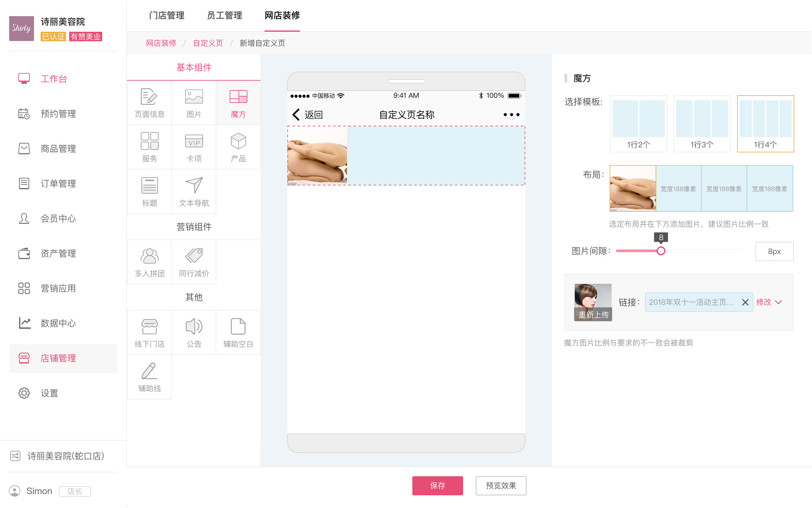Click the 店长 role badge
Image resolution: width=812 pixels, height=508 pixels.
click(x=75, y=491)
